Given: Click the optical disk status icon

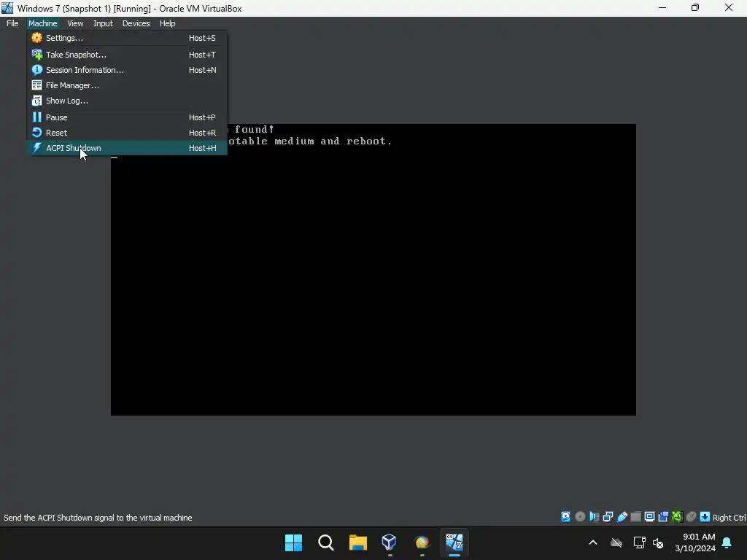Looking at the screenshot, I should [x=580, y=517].
